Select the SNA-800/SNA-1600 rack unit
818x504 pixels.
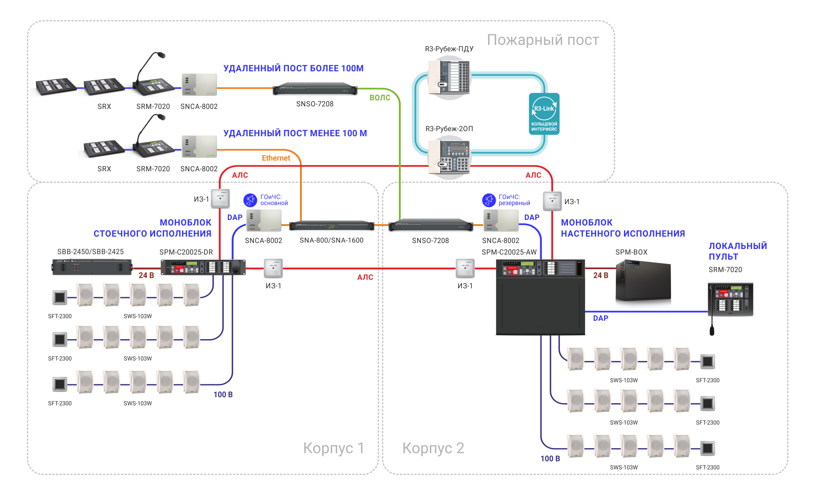[332, 226]
